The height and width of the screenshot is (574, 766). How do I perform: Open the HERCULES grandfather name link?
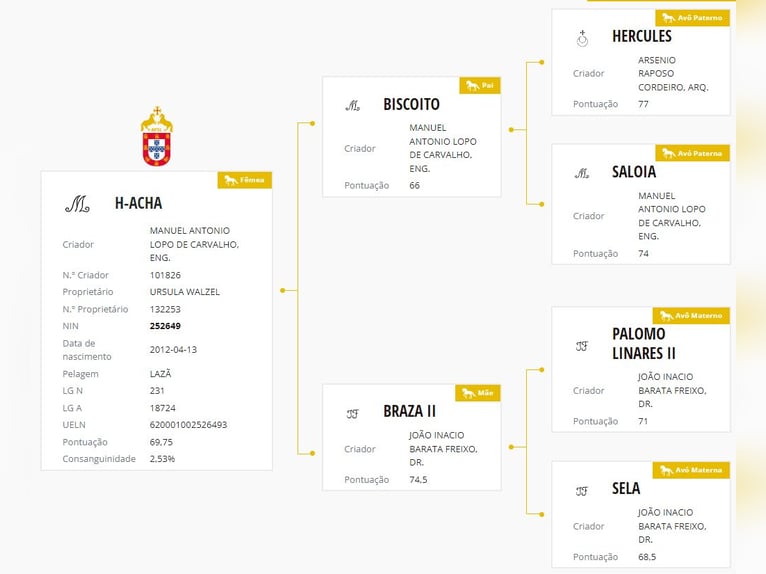[642, 36]
